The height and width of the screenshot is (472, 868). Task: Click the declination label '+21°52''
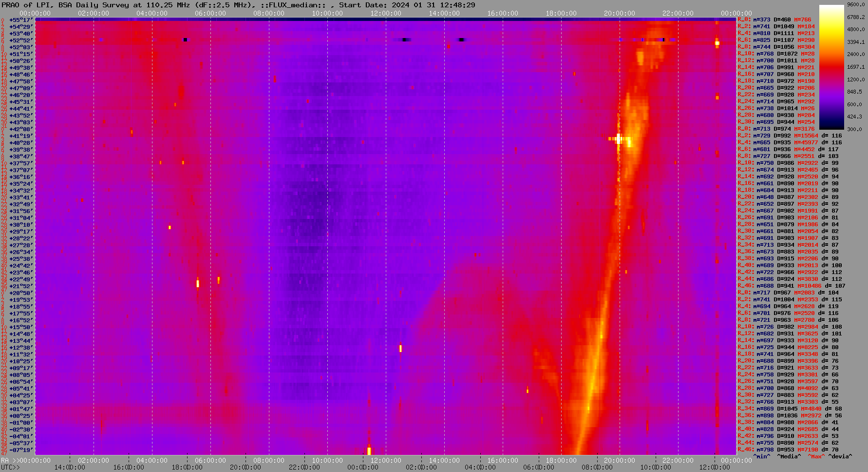20,286
